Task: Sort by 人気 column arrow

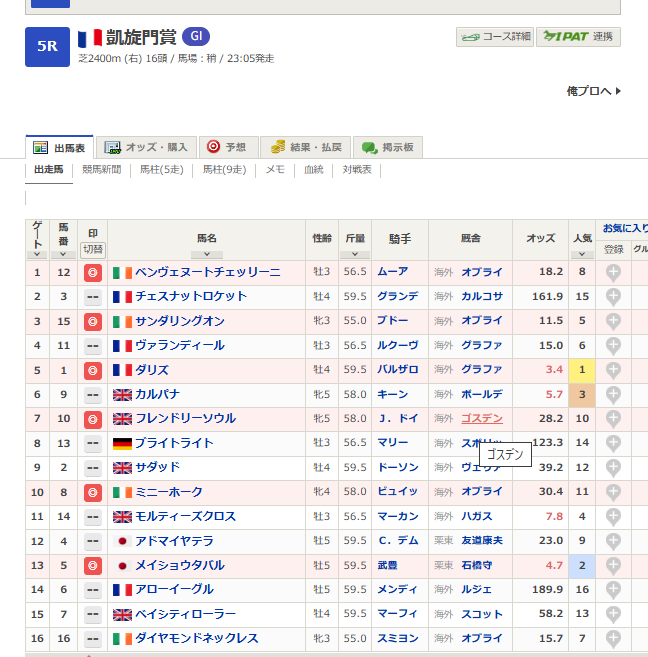Action: [x=582, y=254]
